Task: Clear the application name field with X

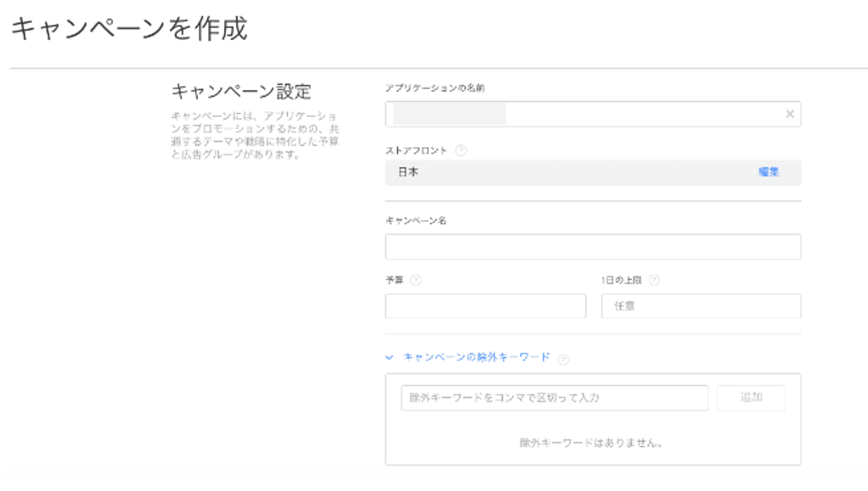Action: (x=789, y=114)
